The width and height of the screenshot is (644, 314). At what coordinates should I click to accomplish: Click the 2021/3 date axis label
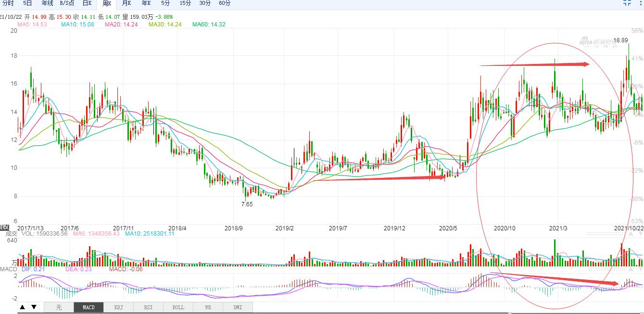(x=558, y=228)
